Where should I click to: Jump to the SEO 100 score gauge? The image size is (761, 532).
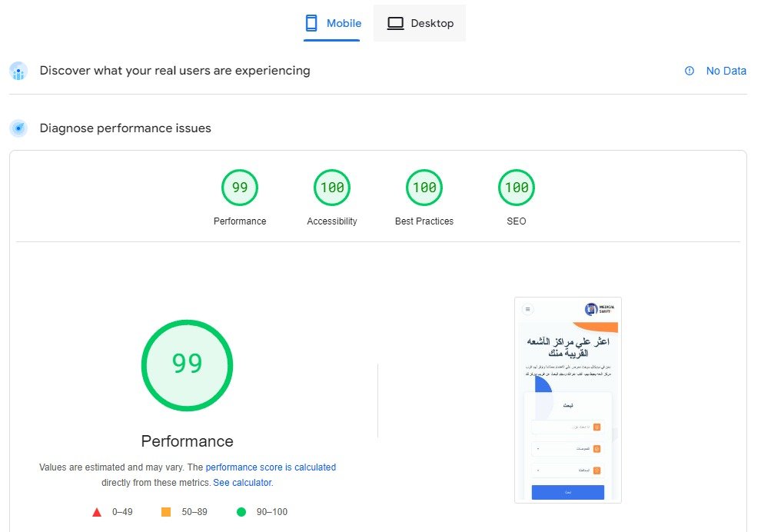point(517,188)
